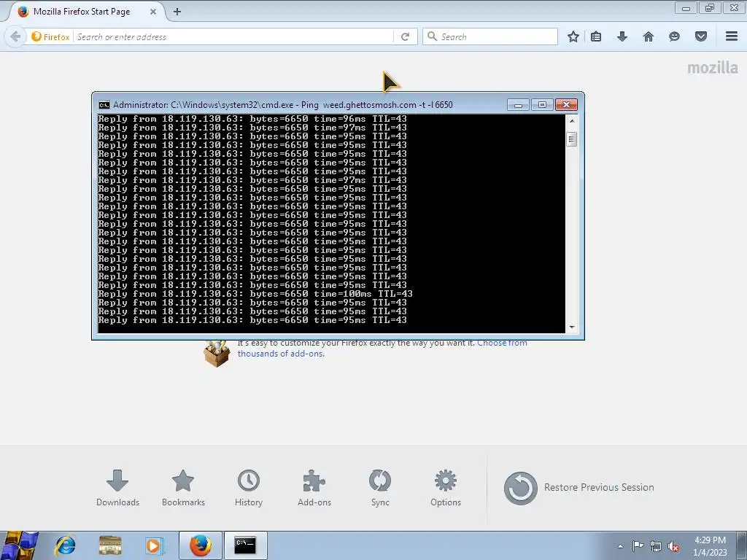
Task: Open the network tray icon
Action: (x=656, y=546)
